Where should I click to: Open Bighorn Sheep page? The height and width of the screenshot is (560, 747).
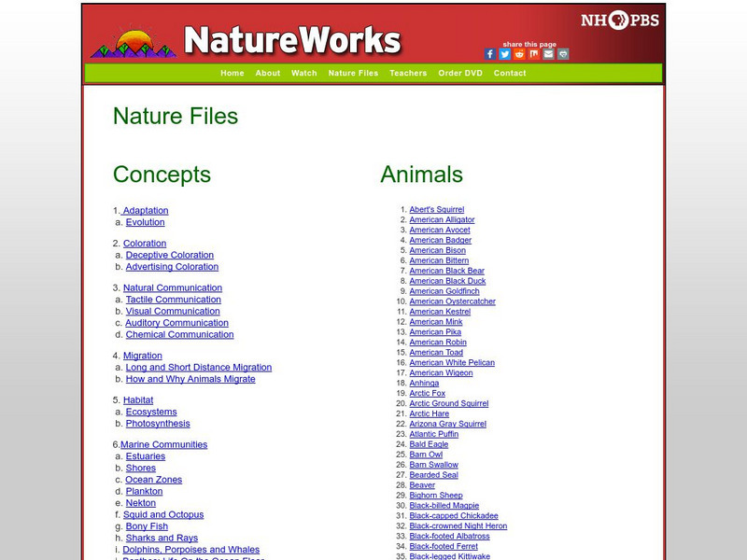click(436, 496)
